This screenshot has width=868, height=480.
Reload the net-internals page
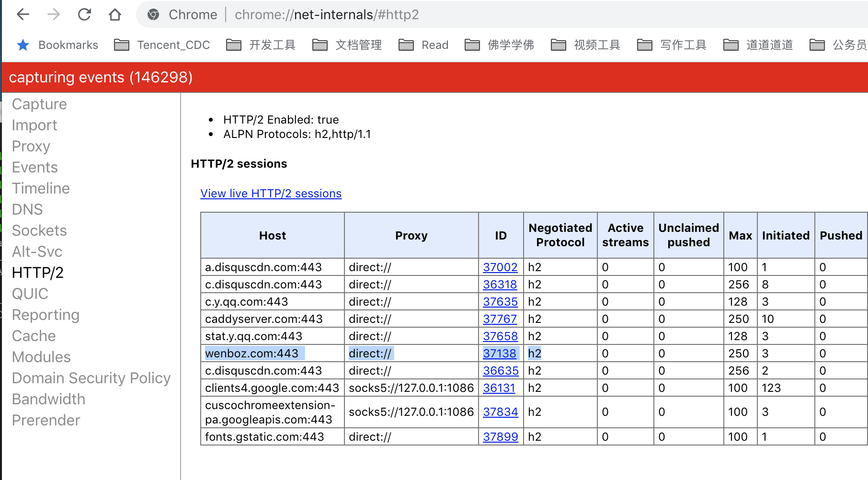click(x=84, y=15)
